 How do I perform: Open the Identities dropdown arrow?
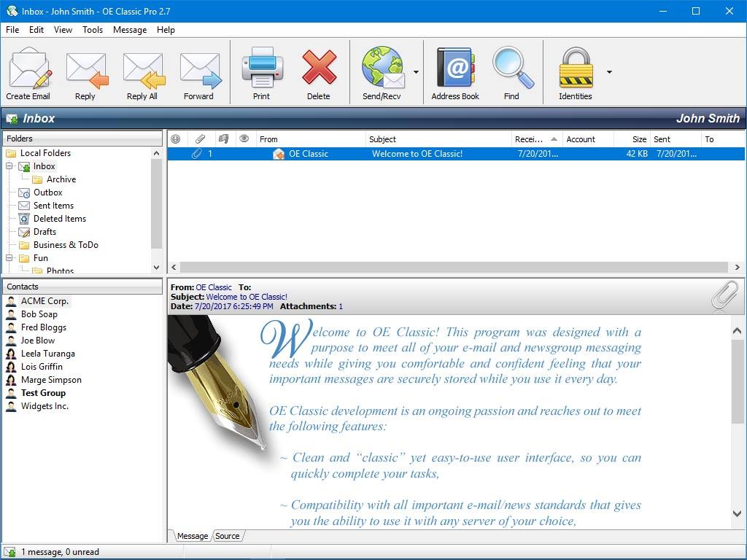click(609, 72)
